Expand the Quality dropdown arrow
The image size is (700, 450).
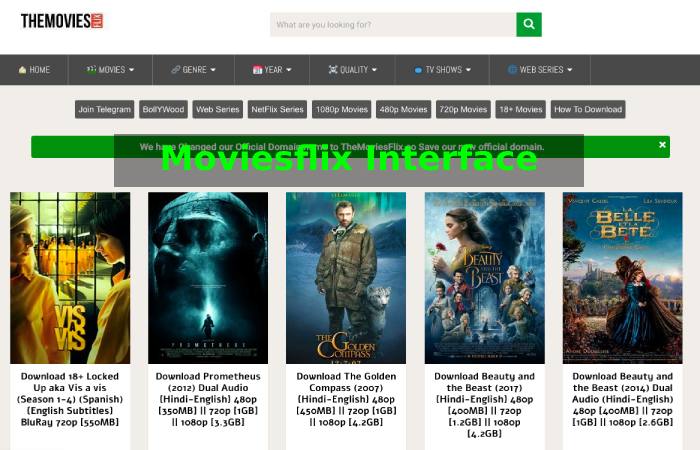pyautogui.click(x=374, y=70)
